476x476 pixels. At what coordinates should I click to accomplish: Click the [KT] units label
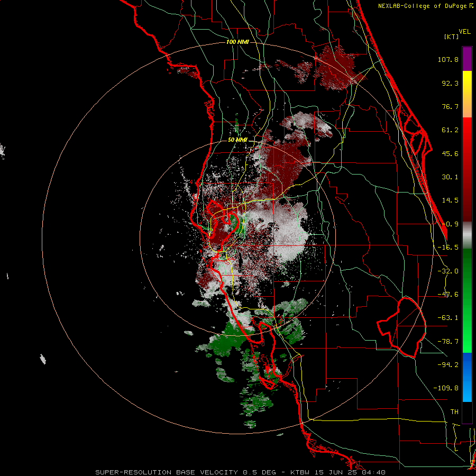pyautogui.click(x=451, y=36)
